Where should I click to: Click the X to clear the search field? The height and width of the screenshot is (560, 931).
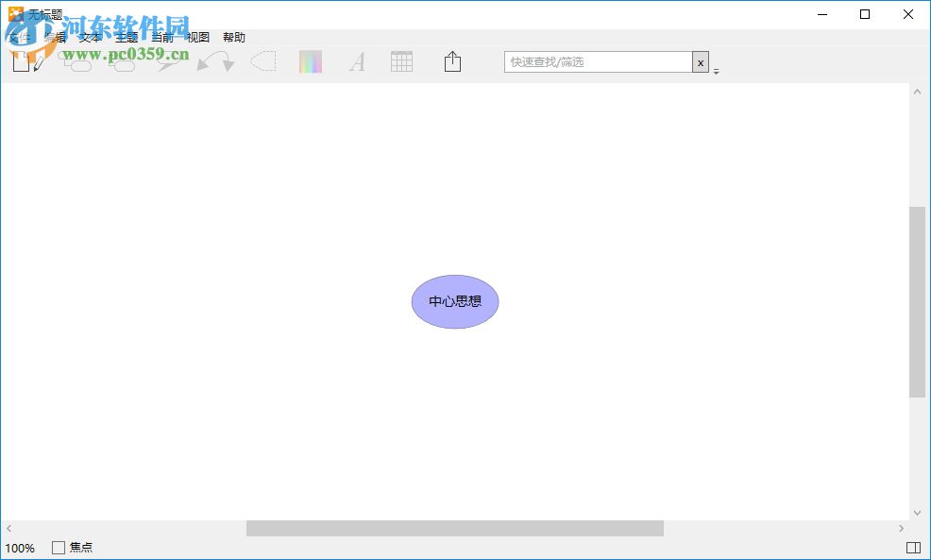pos(701,61)
